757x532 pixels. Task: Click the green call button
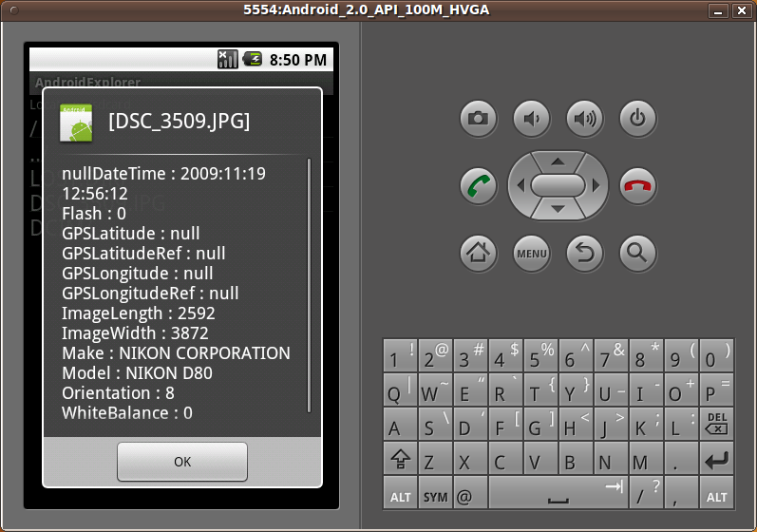(478, 186)
